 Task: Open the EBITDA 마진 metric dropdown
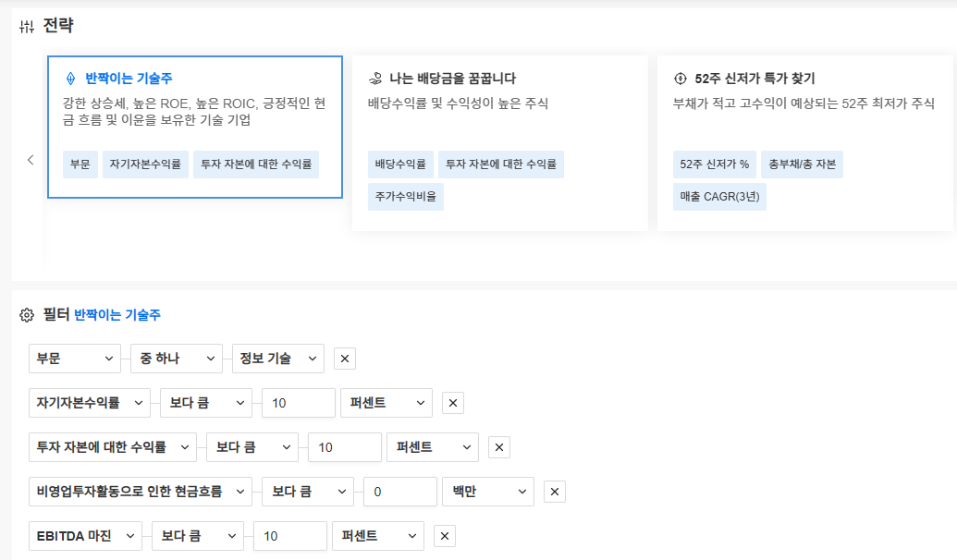[x=85, y=536]
